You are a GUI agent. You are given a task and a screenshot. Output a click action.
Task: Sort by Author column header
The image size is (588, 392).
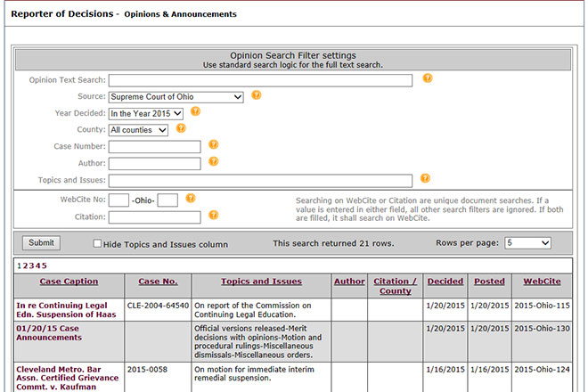(349, 282)
